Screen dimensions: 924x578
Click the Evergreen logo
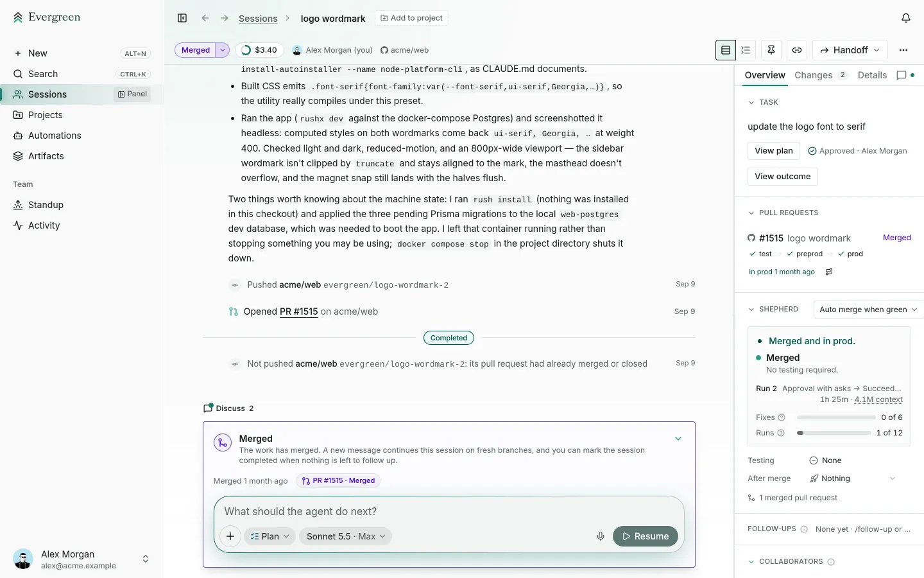click(x=46, y=17)
